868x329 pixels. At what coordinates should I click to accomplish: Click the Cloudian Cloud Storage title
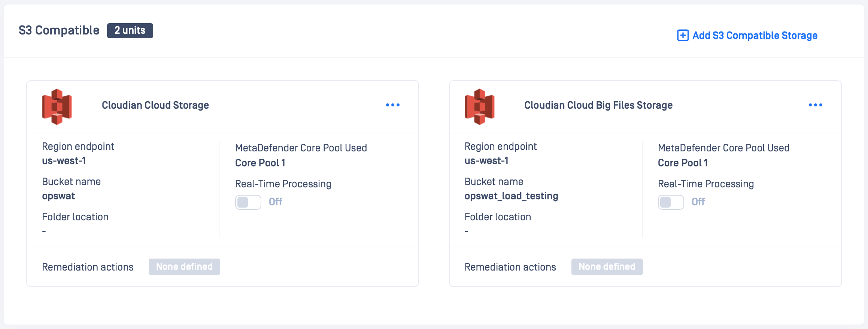tap(155, 105)
